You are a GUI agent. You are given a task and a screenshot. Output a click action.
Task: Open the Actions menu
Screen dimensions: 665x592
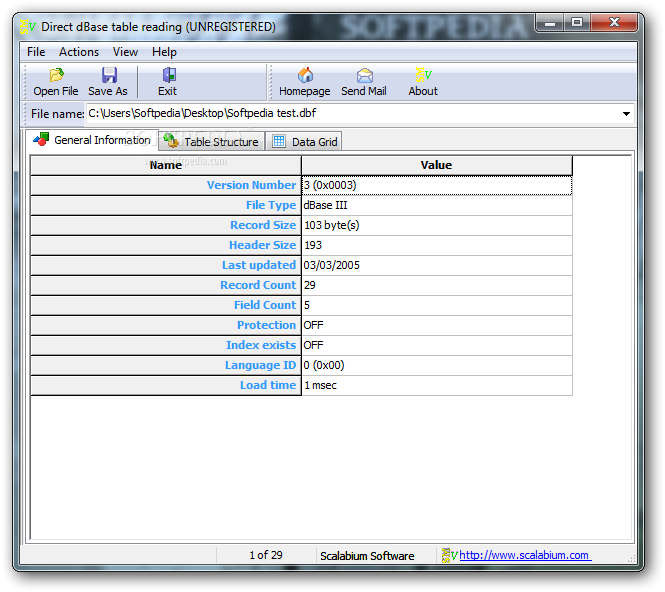click(79, 52)
